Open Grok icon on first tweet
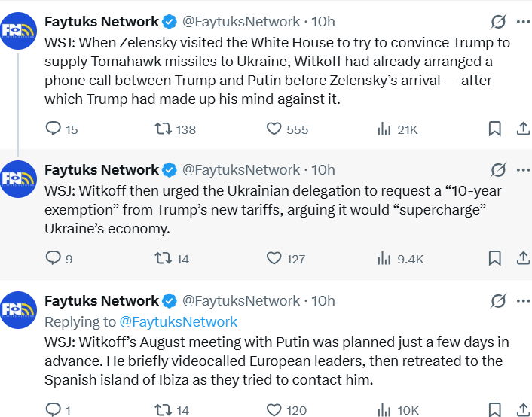This screenshot has height=417, width=532. (498, 21)
